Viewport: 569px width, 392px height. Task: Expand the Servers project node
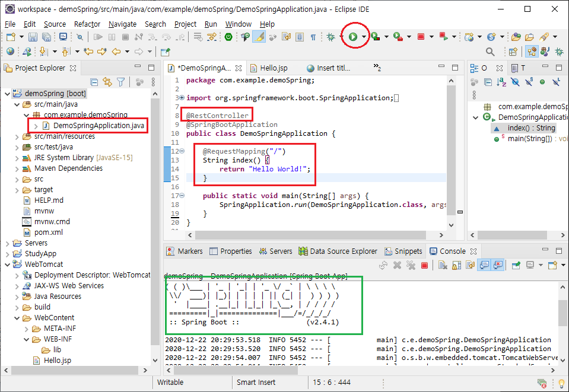click(x=8, y=243)
